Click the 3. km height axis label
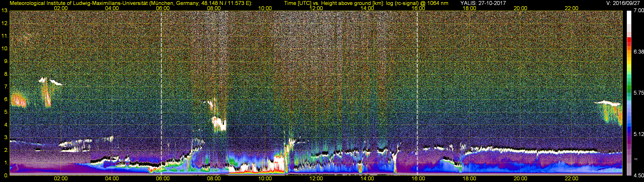The height and width of the screenshot is (182, 644). [x=6, y=138]
